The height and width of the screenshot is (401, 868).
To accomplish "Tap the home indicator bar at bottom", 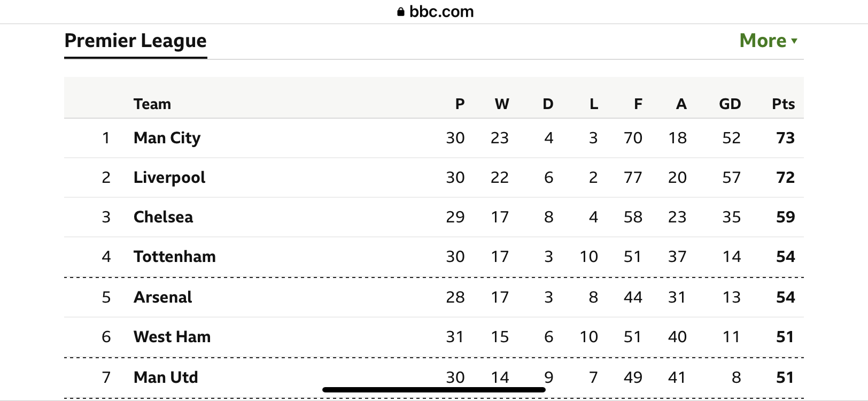I will pos(434,390).
